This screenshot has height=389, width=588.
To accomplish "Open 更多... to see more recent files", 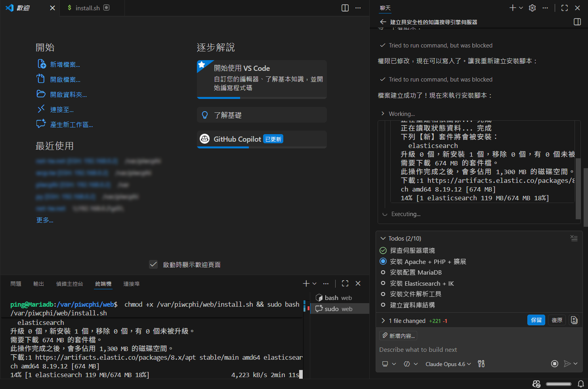I will (44, 220).
